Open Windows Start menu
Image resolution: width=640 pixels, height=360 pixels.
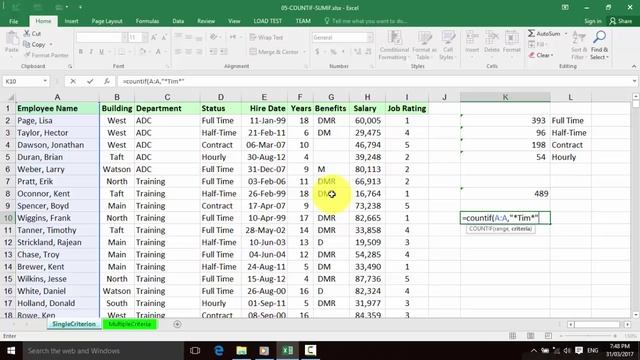tap(11, 351)
